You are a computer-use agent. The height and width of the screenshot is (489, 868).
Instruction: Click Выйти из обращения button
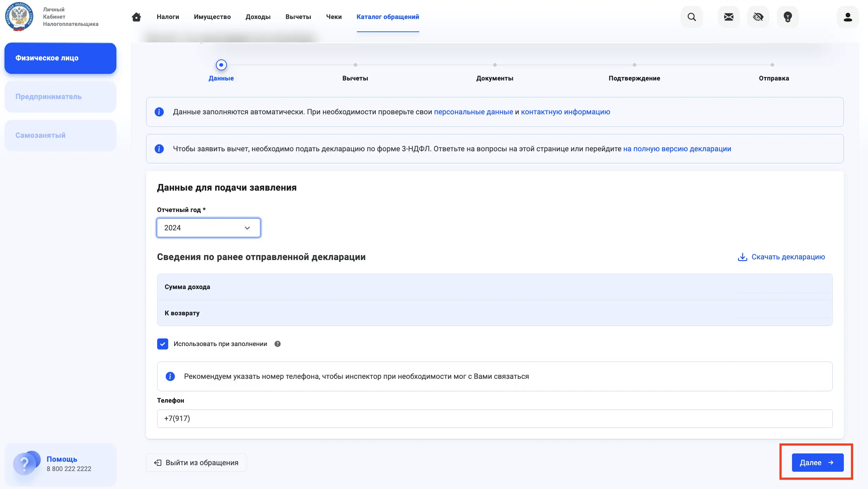[x=196, y=463]
